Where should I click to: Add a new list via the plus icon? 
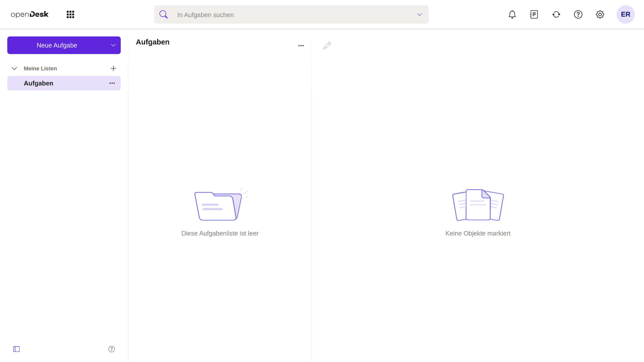point(113,68)
